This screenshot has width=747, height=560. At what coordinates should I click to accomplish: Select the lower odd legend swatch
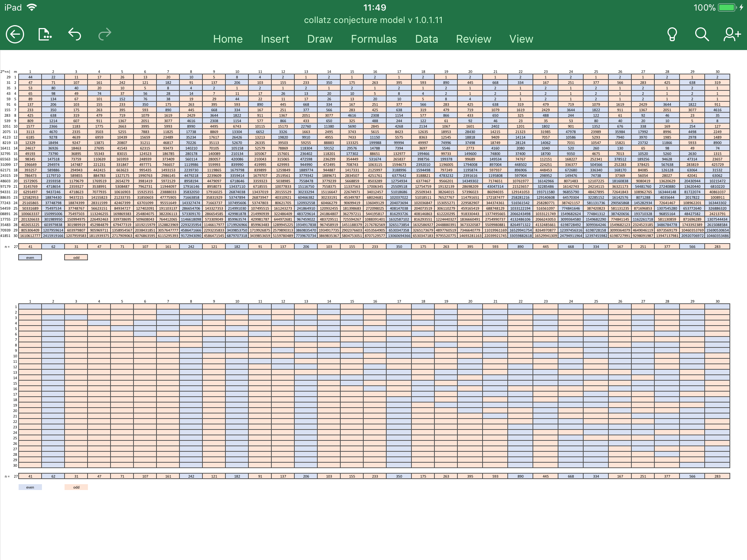76,487
